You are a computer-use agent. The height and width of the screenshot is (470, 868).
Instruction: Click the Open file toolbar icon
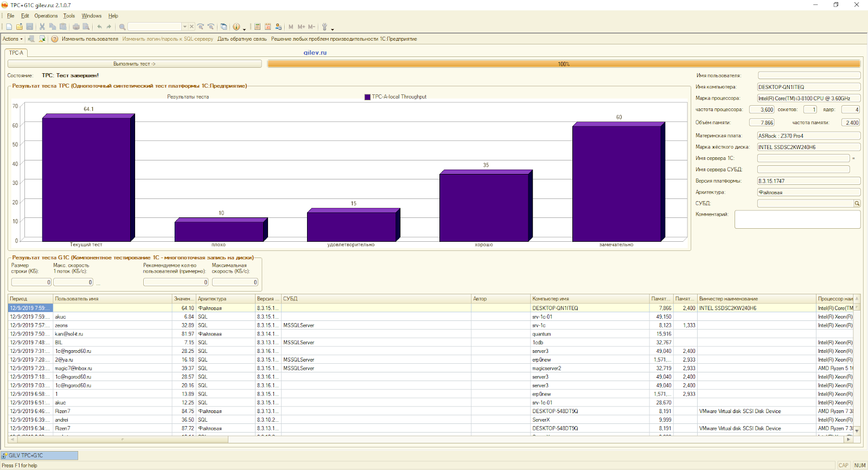20,27
